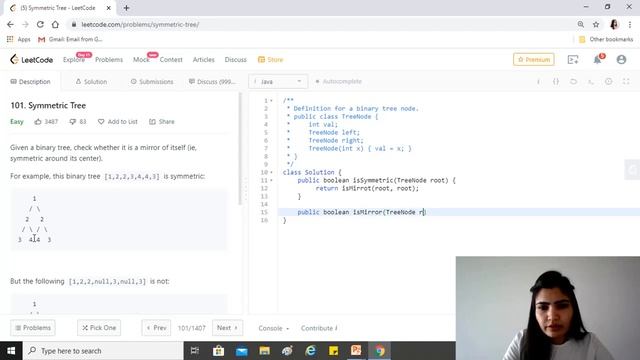Switch to the Description tab

(x=30, y=82)
